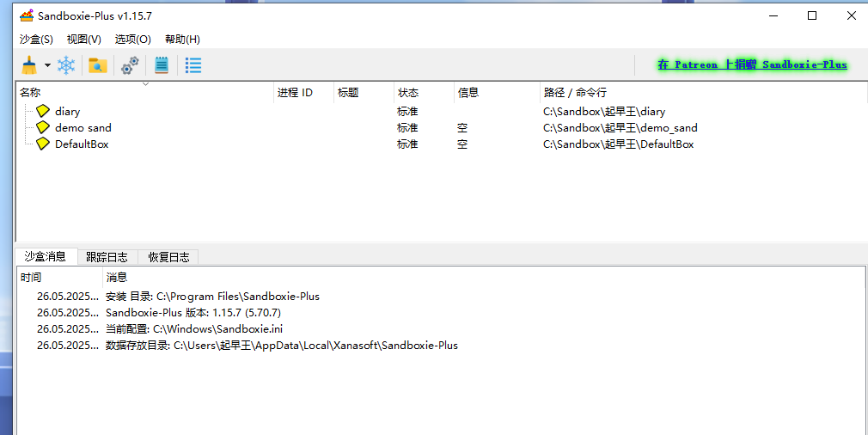Switch to the 跟踪日志 tab
The image size is (868, 435).
pos(107,257)
